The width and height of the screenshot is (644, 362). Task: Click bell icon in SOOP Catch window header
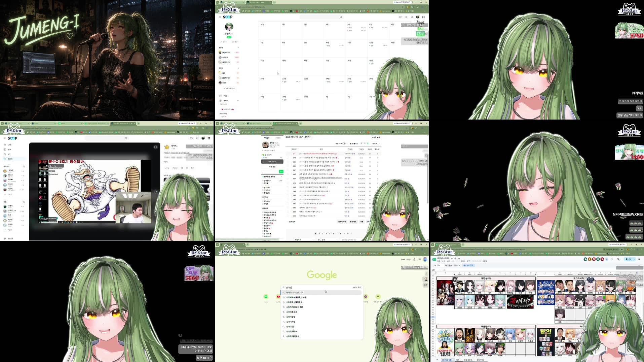click(197, 138)
